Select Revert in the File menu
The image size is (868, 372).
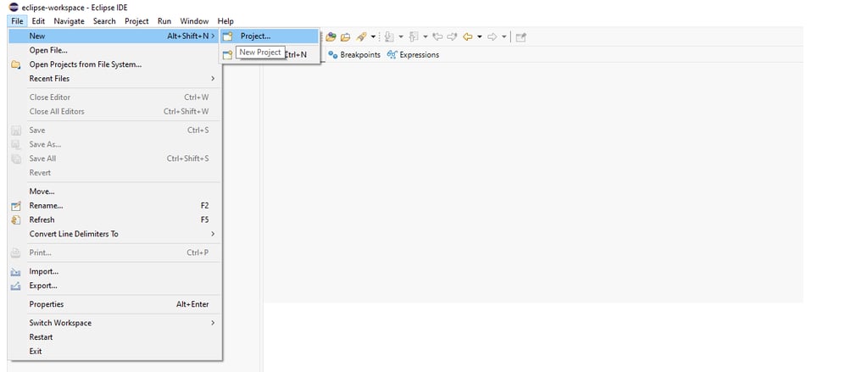pyautogui.click(x=115, y=173)
